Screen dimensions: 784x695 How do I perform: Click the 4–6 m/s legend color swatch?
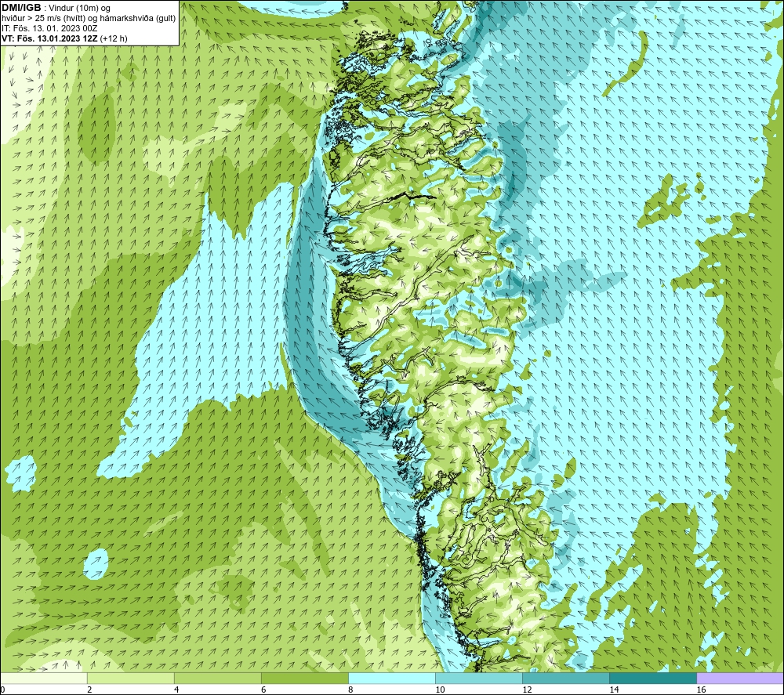[x=217, y=678]
